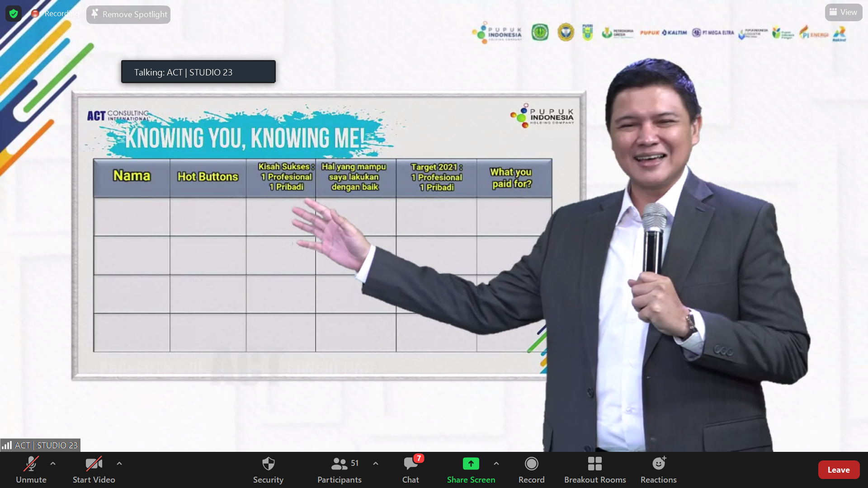Click the Unmute microphone icon
868x488 pixels.
[x=31, y=464]
